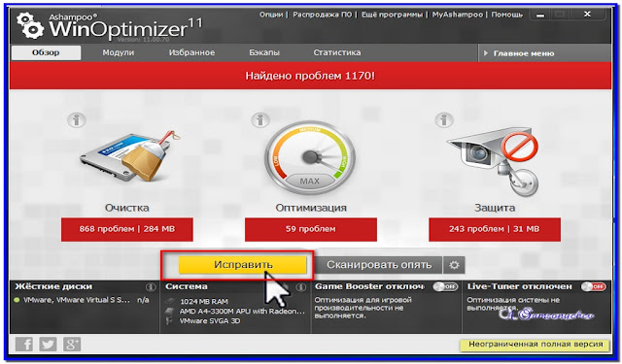Switch to the Избранное tab

click(191, 52)
